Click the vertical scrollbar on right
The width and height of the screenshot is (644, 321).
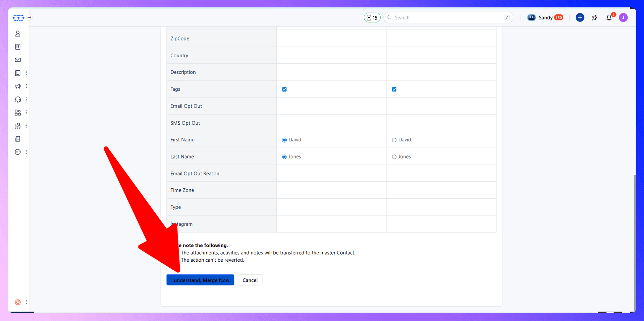634,243
